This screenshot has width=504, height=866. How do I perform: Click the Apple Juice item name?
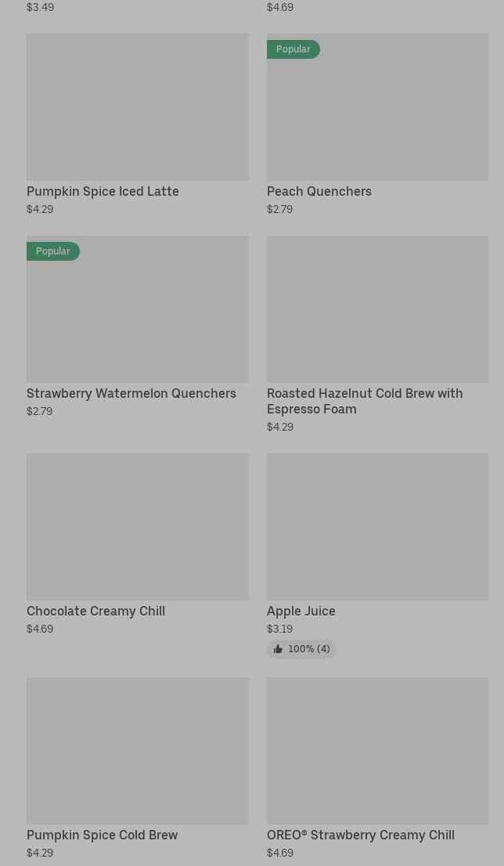click(301, 611)
